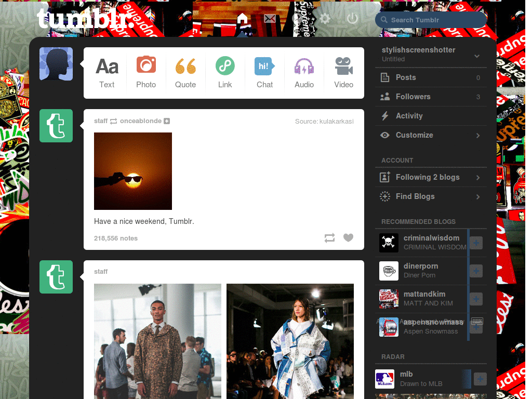Open the aspensnowmass recommended blog
This screenshot has height=399, width=532.
(434, 322)
